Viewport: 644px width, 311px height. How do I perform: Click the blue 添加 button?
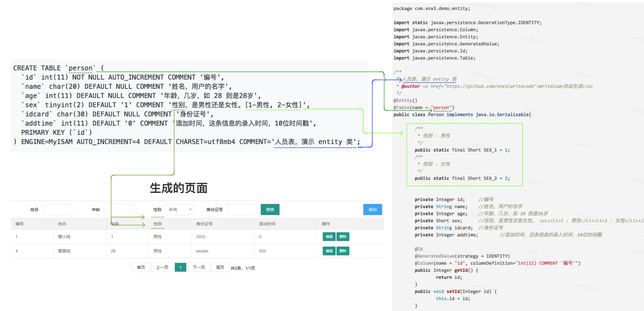(373, 210)
